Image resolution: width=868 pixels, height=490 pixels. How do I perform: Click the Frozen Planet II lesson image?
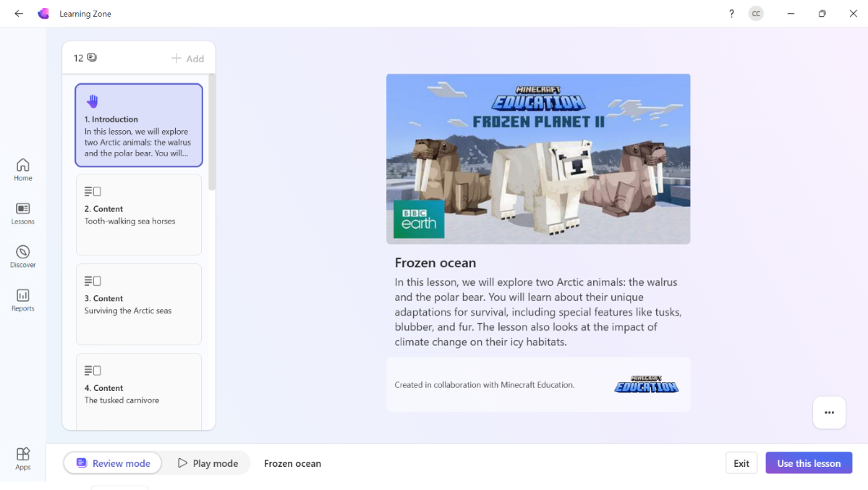[x=538, y=159]
